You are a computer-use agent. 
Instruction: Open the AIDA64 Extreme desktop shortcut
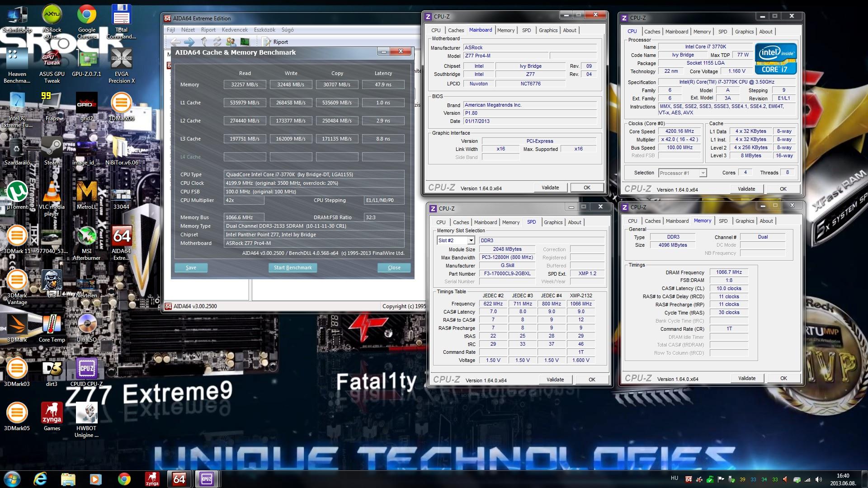pos(121,243)
